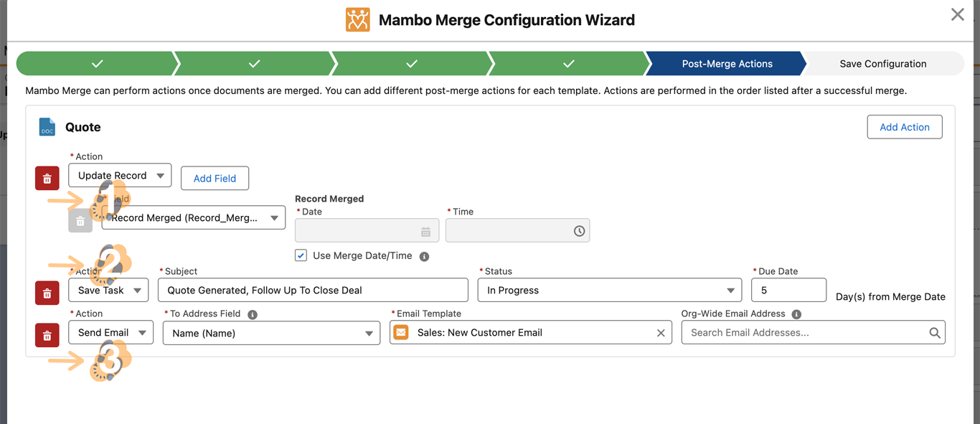The width and height of the screenshot is (980, 424).
Task: Click the Add Action button
Action: coord(904,127)
